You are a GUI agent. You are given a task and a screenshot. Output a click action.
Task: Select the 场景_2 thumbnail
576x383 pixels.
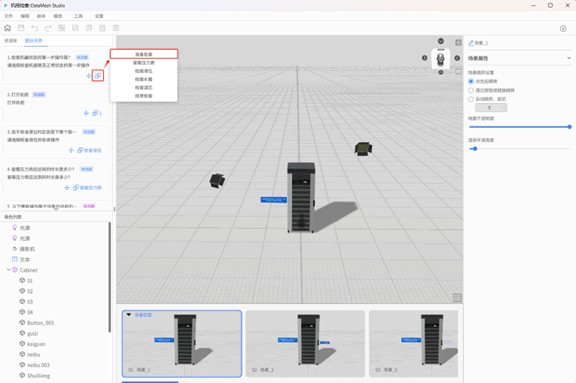pos(305,344)
